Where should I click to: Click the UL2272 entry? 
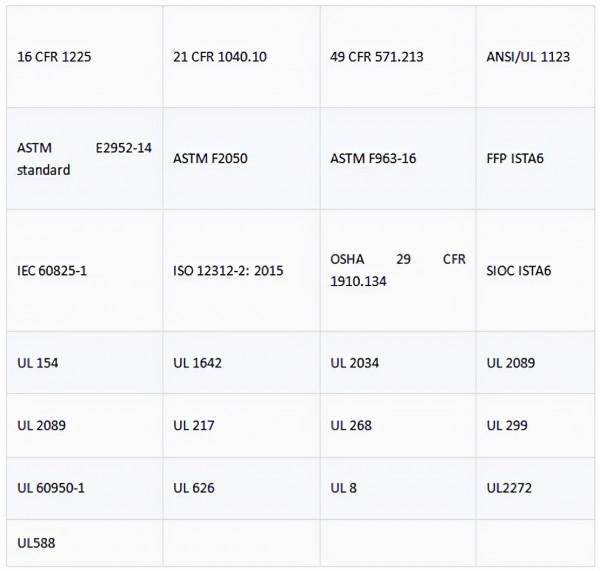tap(508, 488)
